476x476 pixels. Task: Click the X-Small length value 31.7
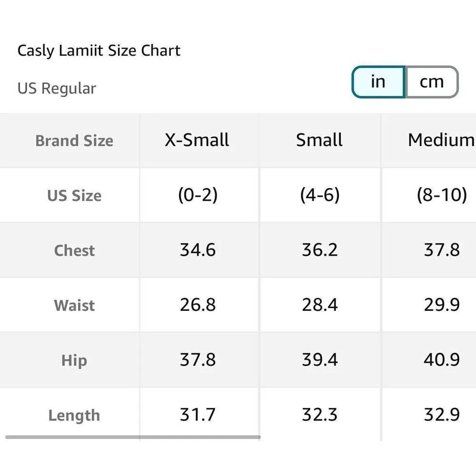[x=198, y=415]
